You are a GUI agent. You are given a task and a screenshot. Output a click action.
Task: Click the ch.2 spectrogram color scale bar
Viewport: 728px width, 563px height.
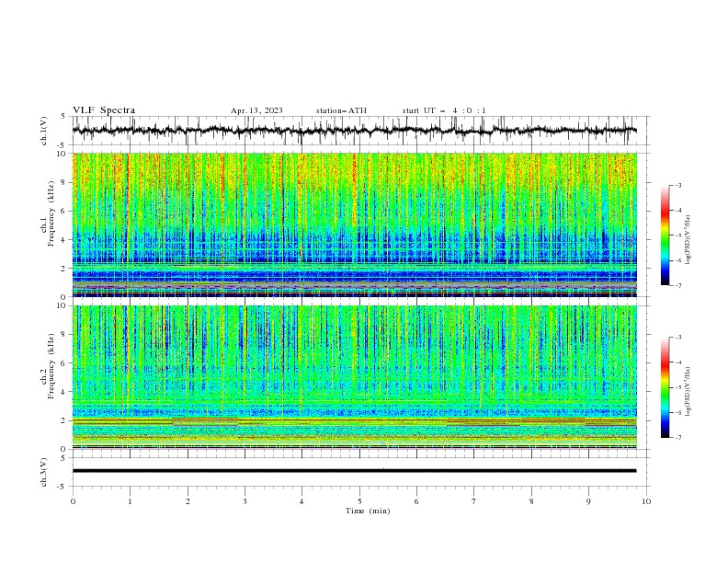coord(665,387)
